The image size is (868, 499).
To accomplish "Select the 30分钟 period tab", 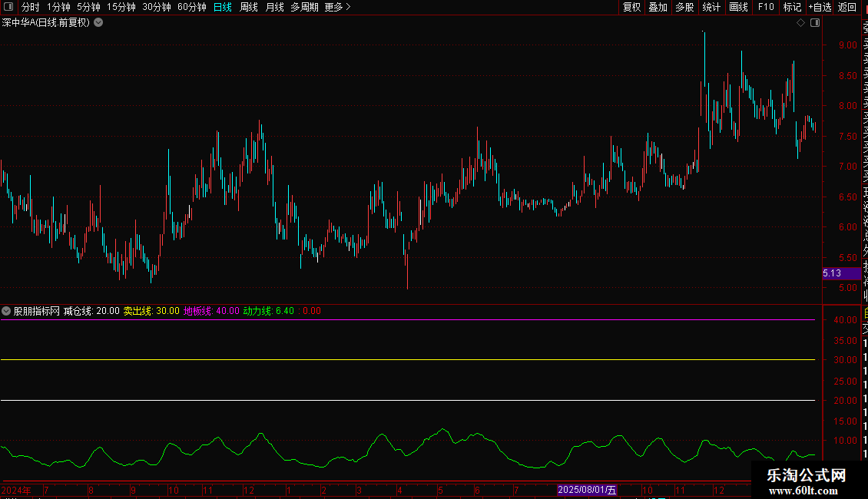I will tap(157, 7).
